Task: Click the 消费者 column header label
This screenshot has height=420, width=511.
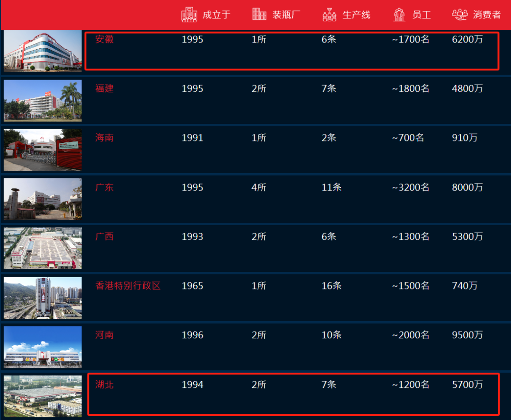Action: click(x=486, y=15)
